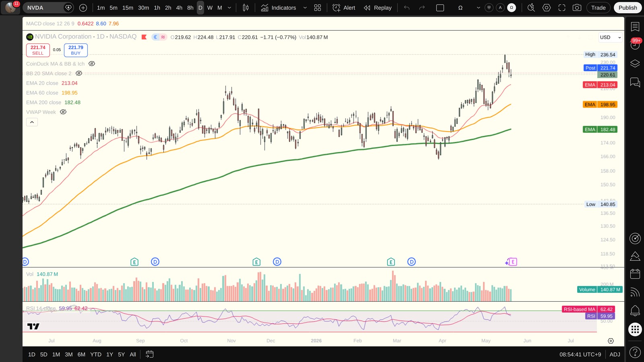Screen dimensions: 644x362
Task: Open the price scale settings gear
Action: click(x=611, y=341)
